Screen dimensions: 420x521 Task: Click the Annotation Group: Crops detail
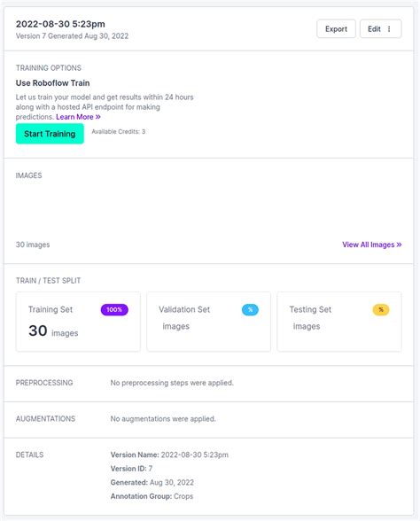point(152,496)
